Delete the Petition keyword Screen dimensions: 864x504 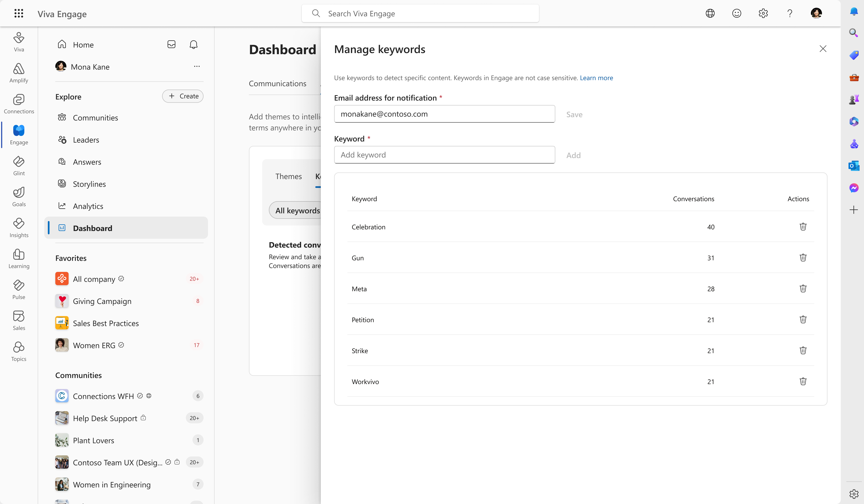(x=803, y=320)
